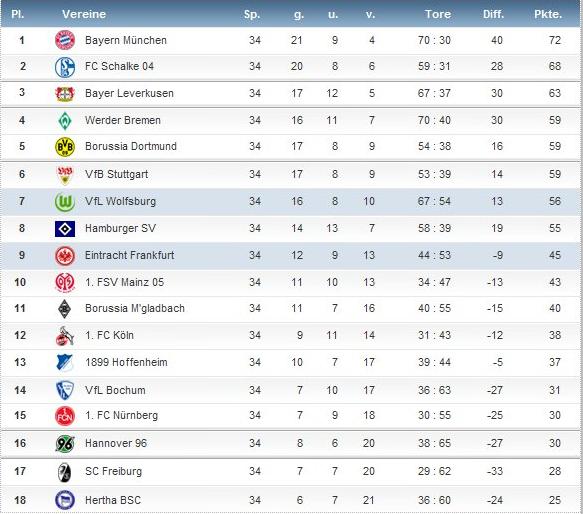Open the 1. FSV Mainz 05 link

(x=124, y=282)
